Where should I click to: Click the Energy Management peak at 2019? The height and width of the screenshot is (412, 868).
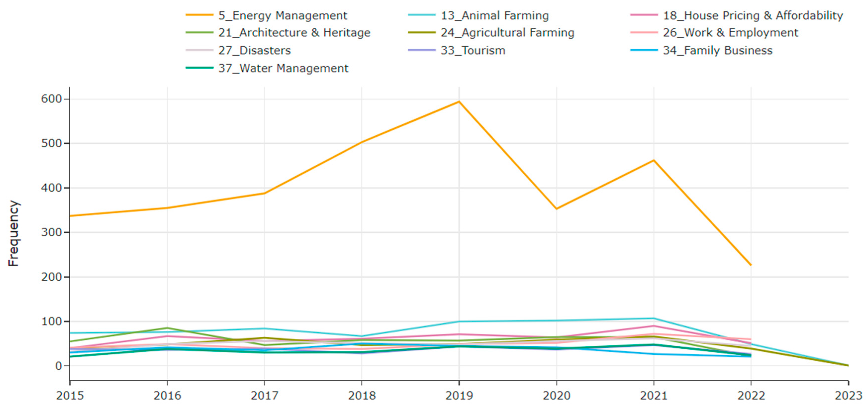[x=459, y=102]
